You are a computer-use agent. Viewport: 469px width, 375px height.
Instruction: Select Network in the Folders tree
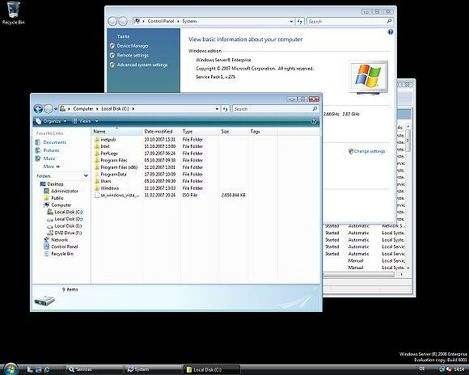[59, 240]
